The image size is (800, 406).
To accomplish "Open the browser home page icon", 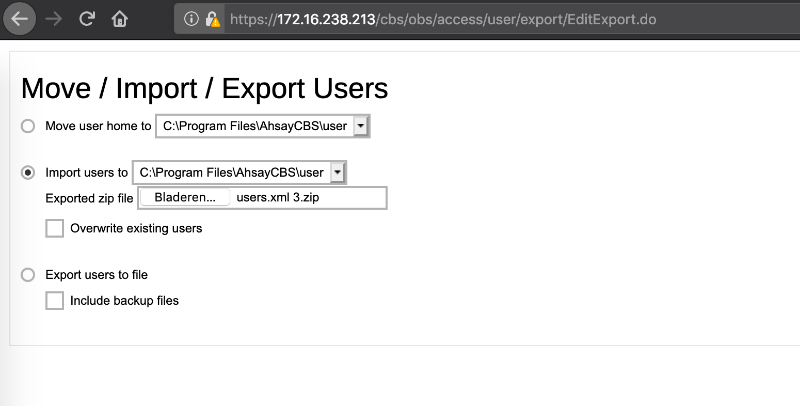I will (119, 19).
